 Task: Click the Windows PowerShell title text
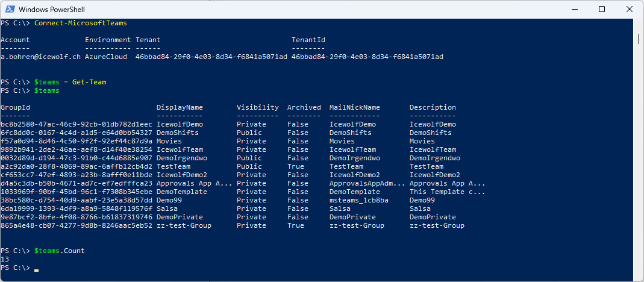coord(52,10)
